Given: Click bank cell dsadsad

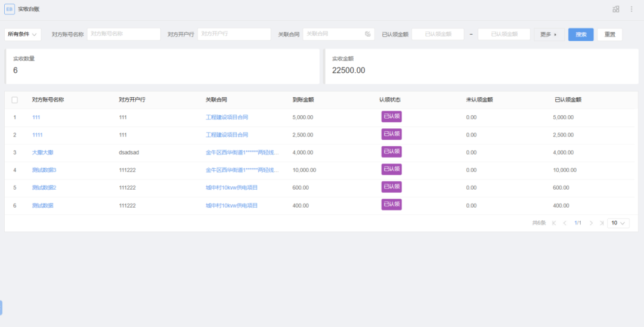Looking at the screenshot, I should click(x=129, y=152).
